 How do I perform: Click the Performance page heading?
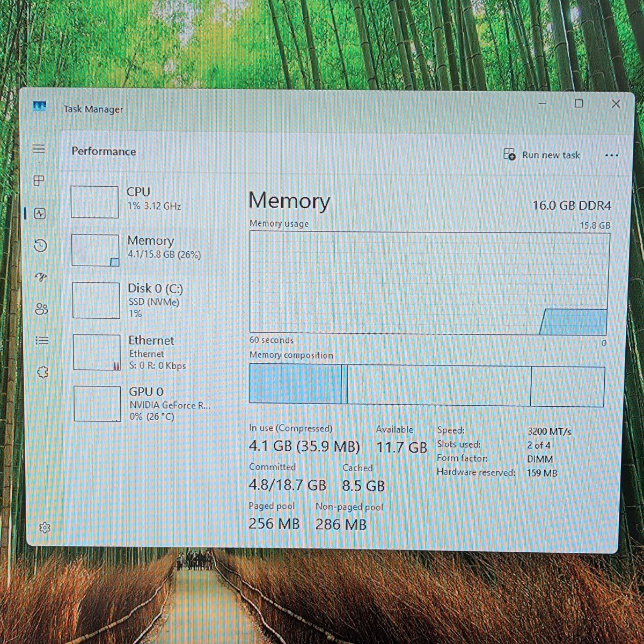point(104,151)
